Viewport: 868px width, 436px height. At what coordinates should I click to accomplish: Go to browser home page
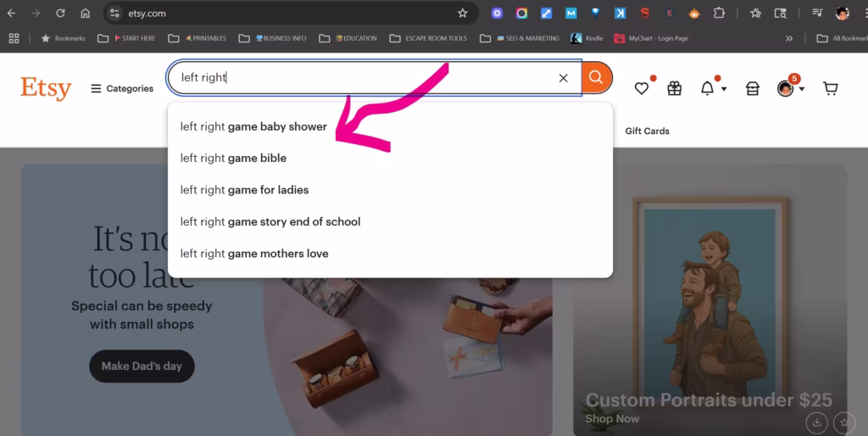[x=86, y=14]
